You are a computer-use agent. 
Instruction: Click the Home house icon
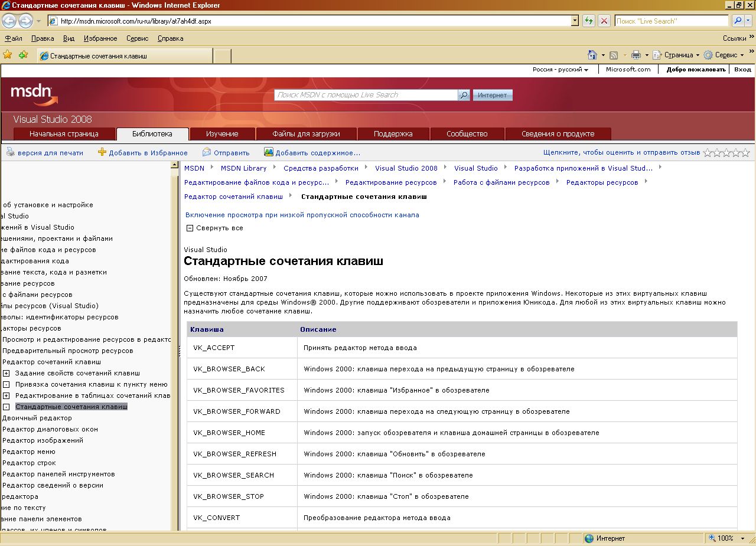(x=592, y=55)
